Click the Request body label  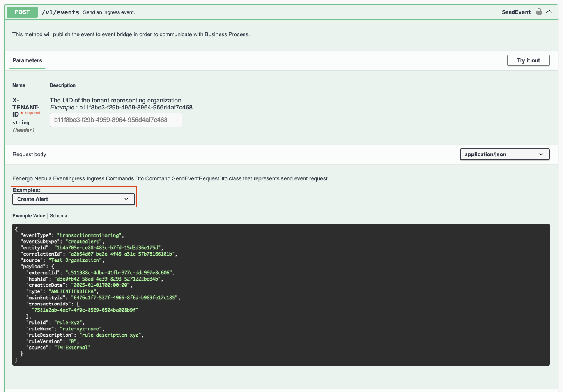(x=29, y=155)
